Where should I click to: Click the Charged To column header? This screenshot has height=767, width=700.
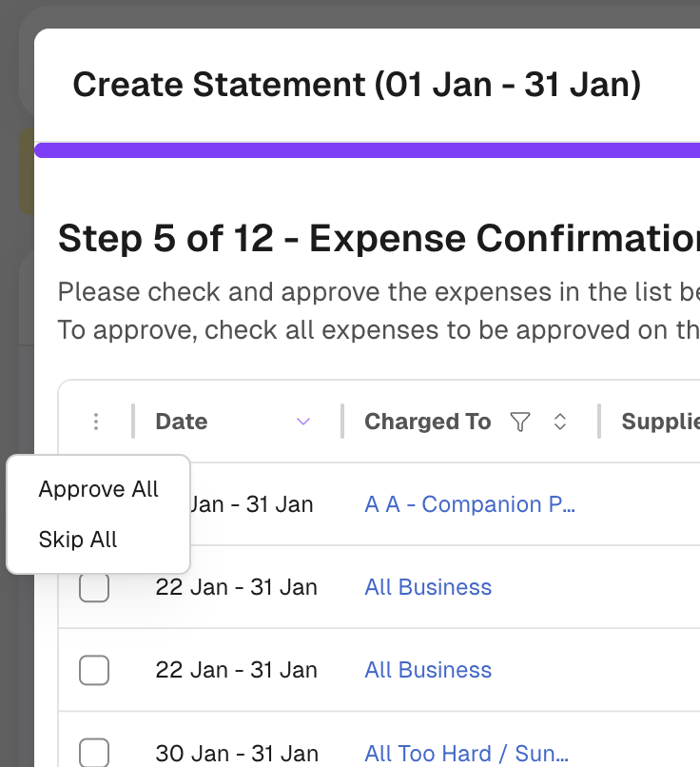(x=427, y=422)
